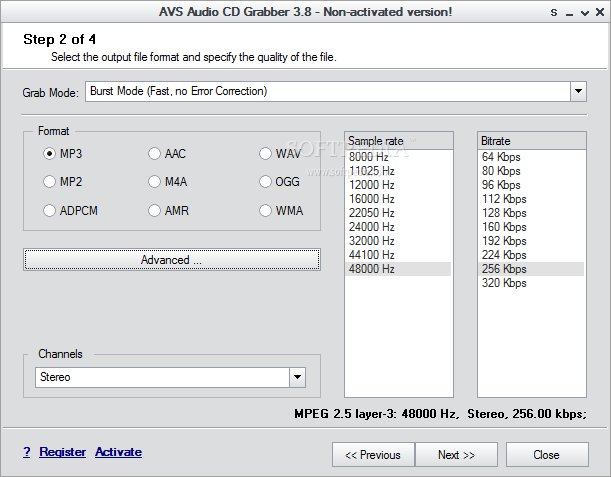
Task: Choose the M4A format option
Action: tap(154, 182)
